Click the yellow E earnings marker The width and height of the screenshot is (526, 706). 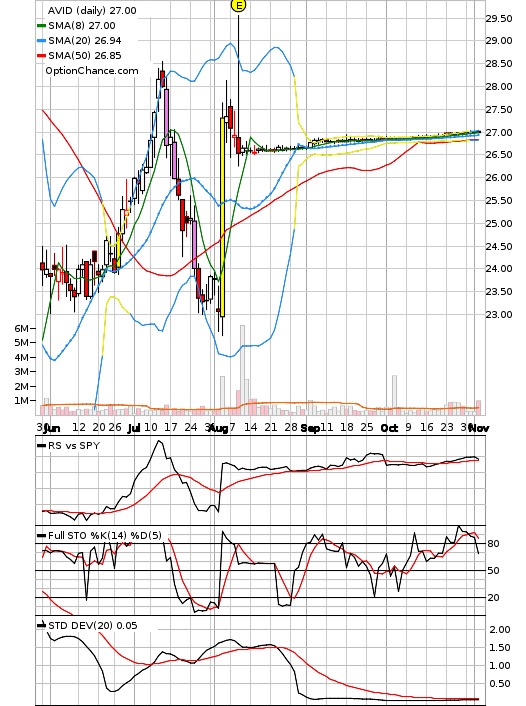pos(238,5)
